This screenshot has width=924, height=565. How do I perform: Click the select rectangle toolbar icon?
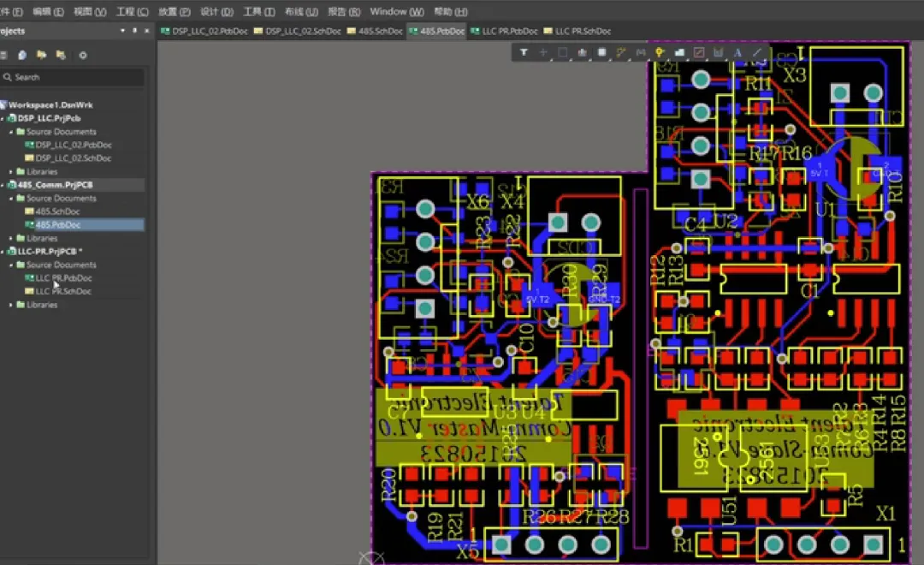tap(562, 52)
